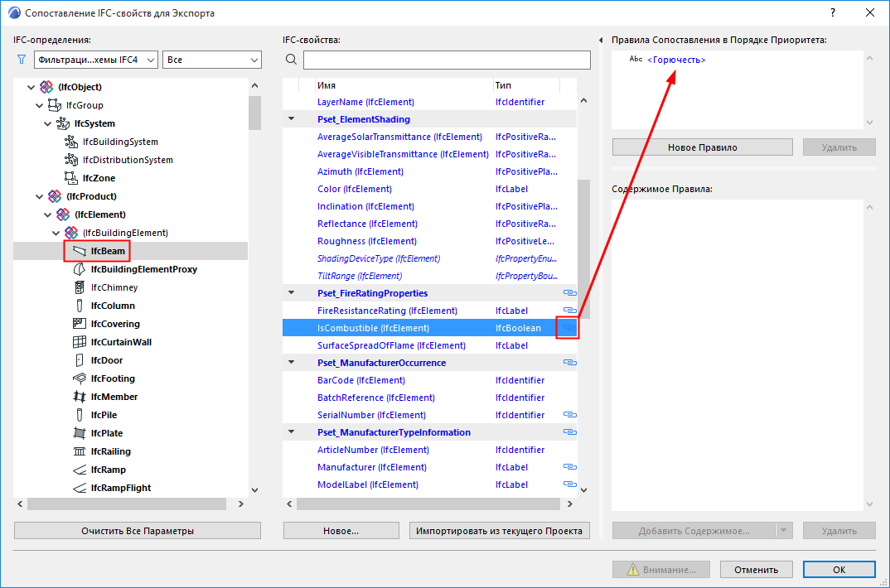Screen dimensions: 890x588
Task: Select the IfcSystem tree icon
Action: [62, 123]
